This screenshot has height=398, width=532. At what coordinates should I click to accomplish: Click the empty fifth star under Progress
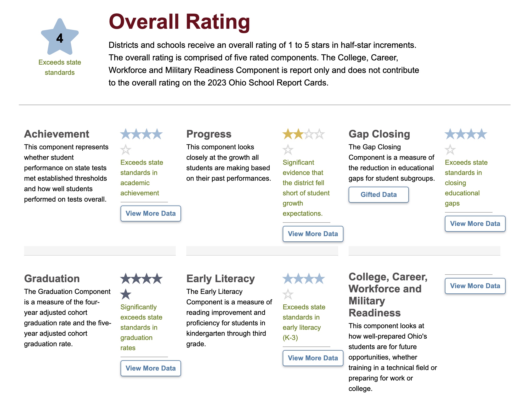pos(288,150)
